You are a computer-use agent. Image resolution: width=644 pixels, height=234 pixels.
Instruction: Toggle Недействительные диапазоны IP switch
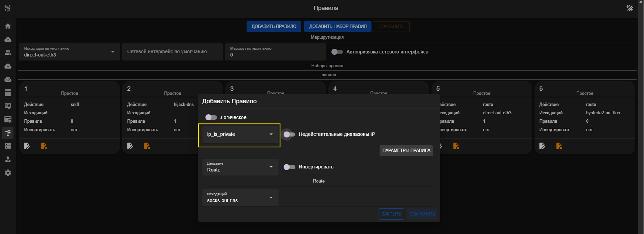289,134
